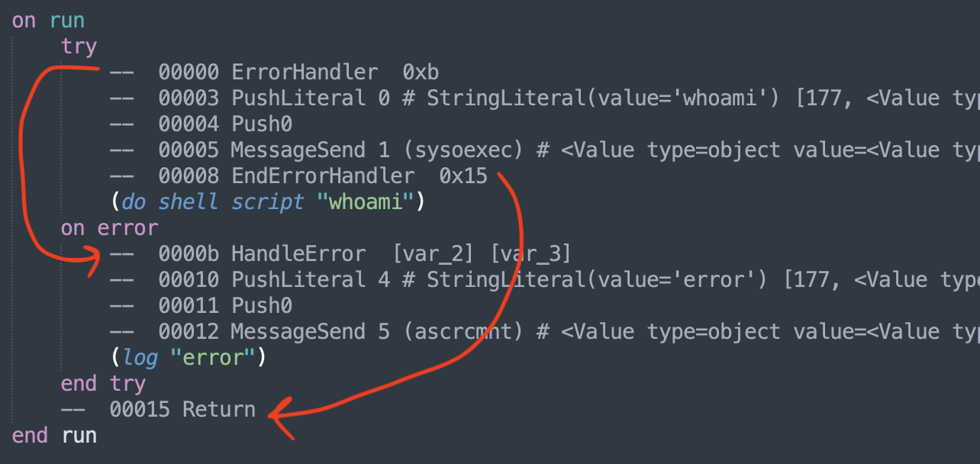This screenshot has height=464, width=980.
Task: Click the sysoexec MessageSend instruction
Action: click(377, 150)
